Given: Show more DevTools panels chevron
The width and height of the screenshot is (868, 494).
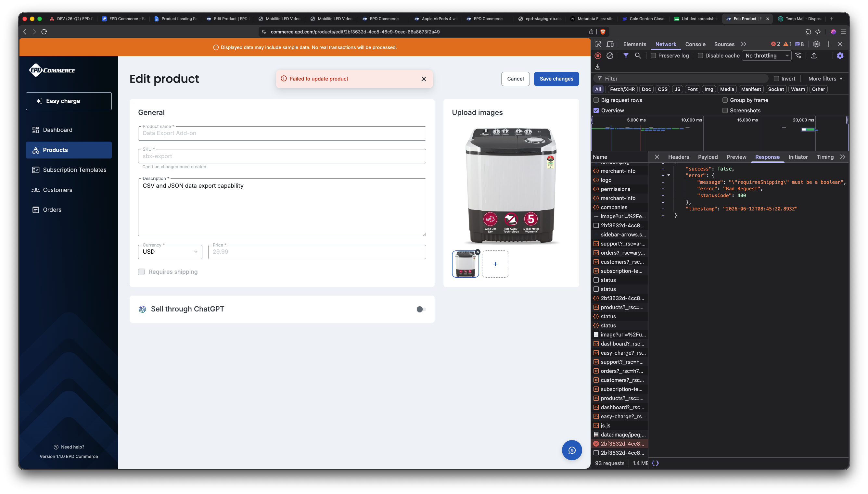Looking at the screenshot, I should point(744,44).
